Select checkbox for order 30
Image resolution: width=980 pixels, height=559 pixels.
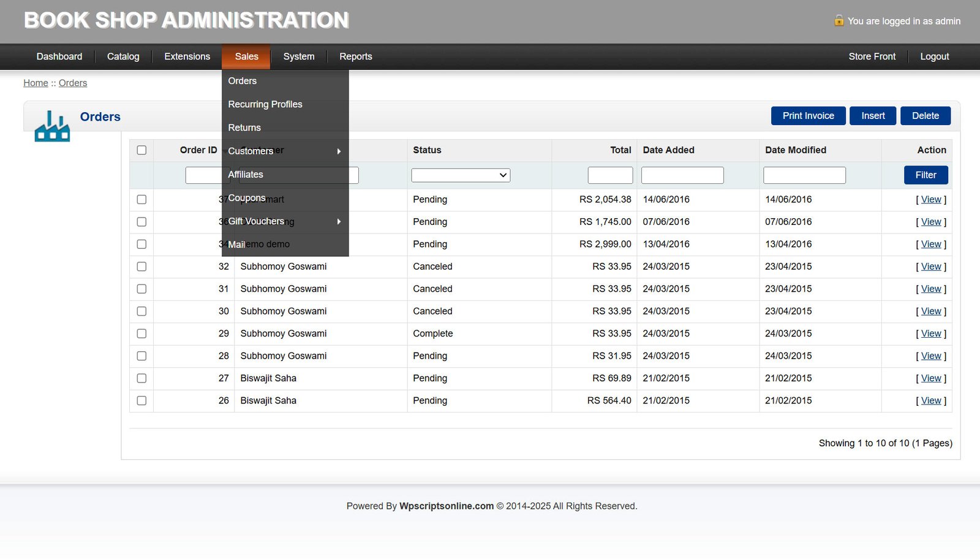(141, 311)
